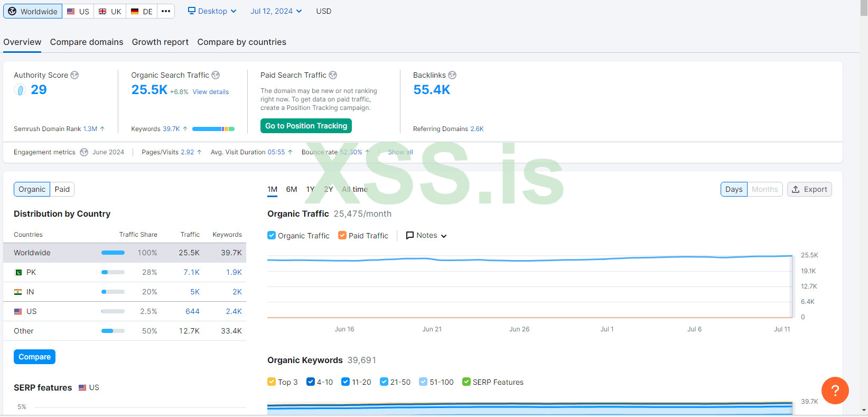Image resolution: width=868 pixels, height=417 pixels.
Task: Open the View details link
Action: tap(211, 92)
